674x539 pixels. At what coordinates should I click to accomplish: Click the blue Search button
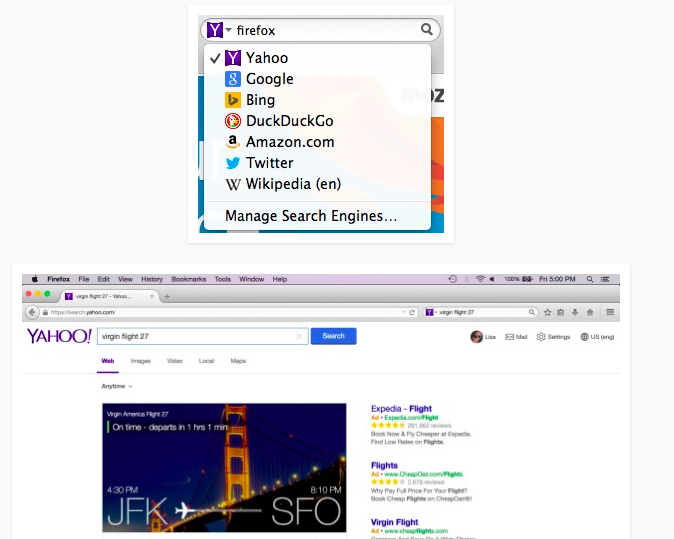tap(334, 336)
